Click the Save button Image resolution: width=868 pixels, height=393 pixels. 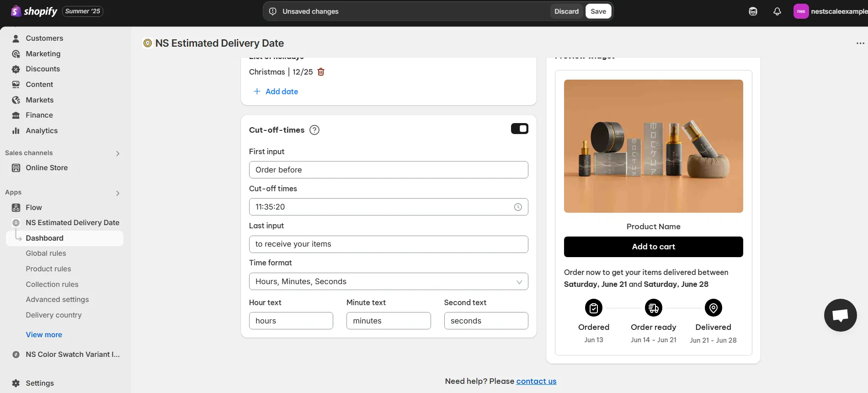coord(598,11)
